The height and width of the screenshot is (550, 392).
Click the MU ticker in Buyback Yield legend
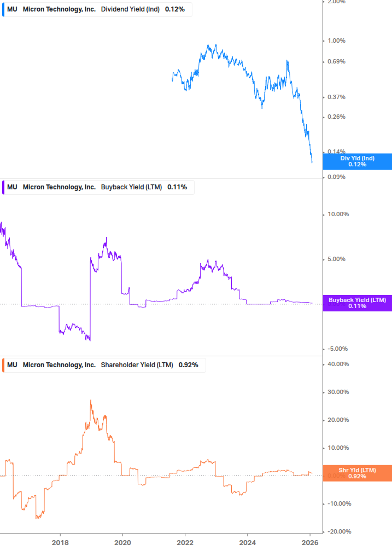click(12, 187)
